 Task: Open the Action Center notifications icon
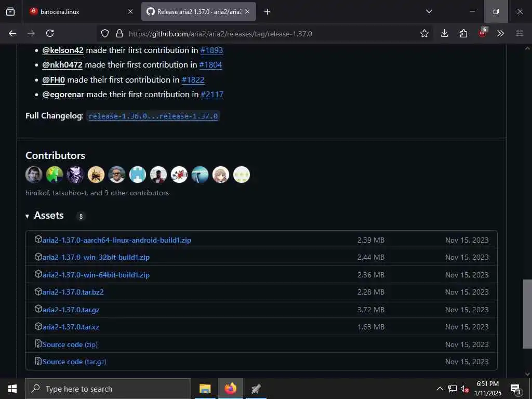(x=516, y=389)
